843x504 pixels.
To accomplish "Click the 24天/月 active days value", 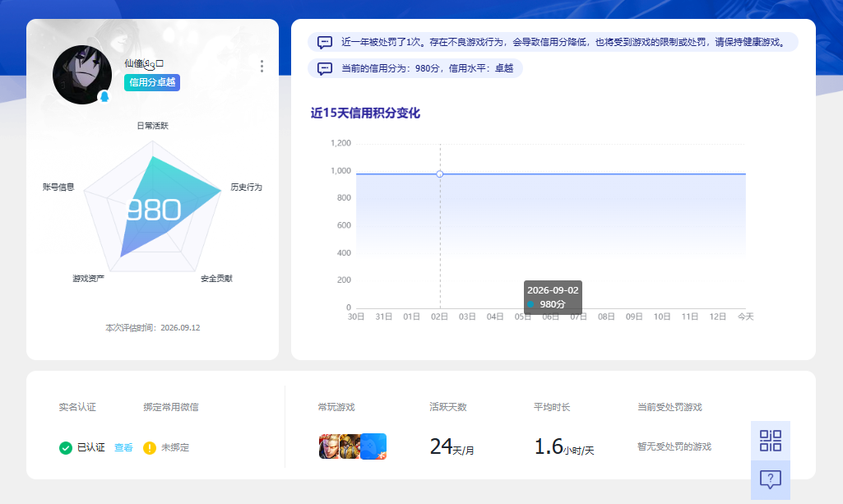I will click(452, 446).
